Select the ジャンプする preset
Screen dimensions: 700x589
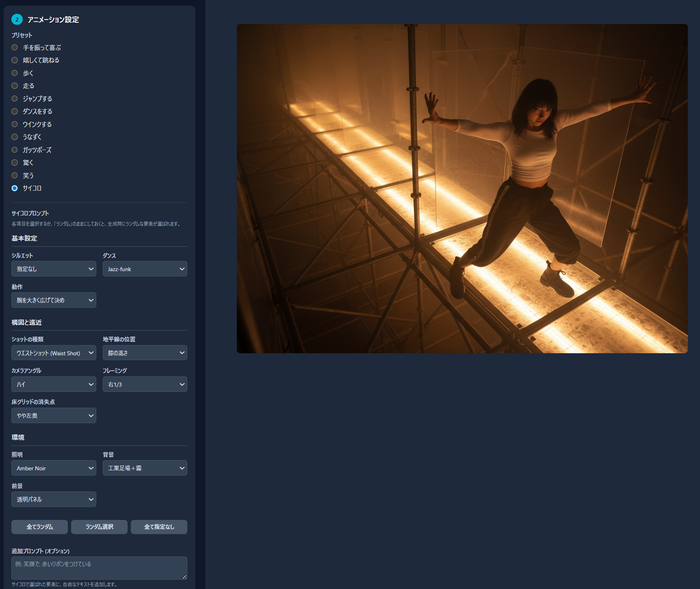pyautogui.click(x=15, y=99)
